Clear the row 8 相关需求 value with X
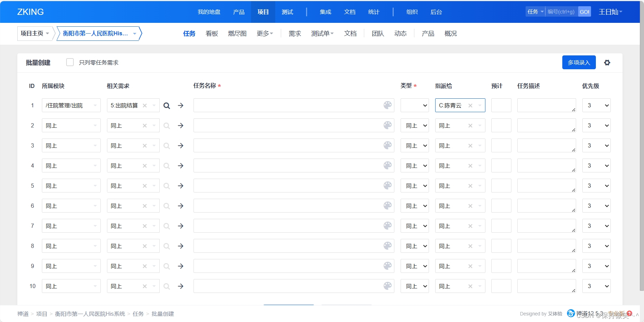Viewport: 644px width, 322px height. click(x=145, y=246)
